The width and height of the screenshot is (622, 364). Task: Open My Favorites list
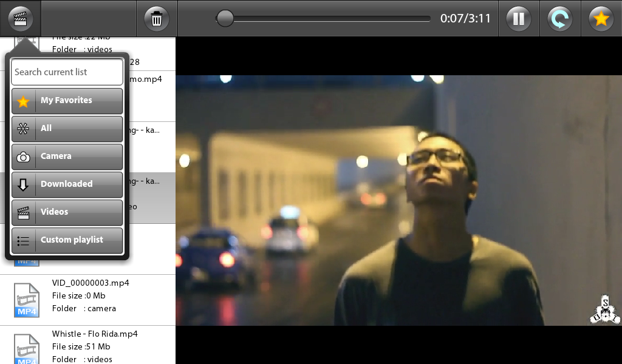[x=67, y=101]
